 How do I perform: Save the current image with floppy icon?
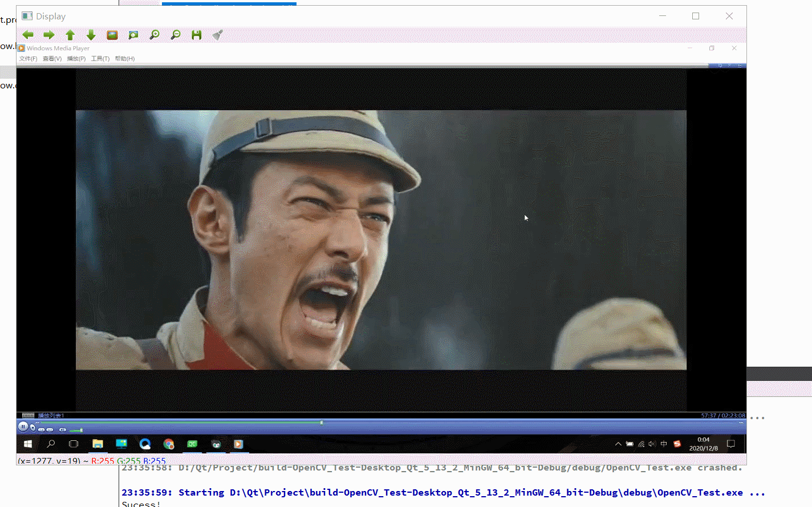point(197,35)
